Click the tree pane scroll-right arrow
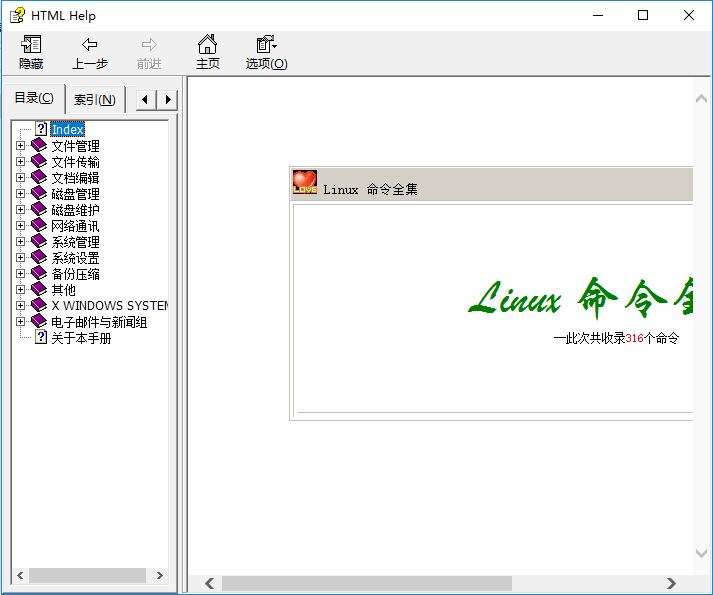Image resolution: width=713 pixels, height=595 pixels. pos(160,575)
